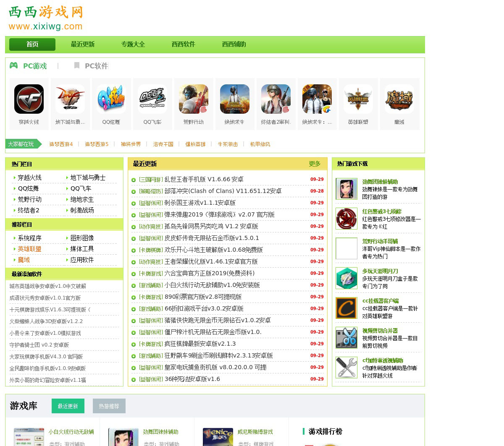This screenshot has height=446, width=504.
Task: Open 最近更新 in navigation bar
Action: (x=83, y=44)
